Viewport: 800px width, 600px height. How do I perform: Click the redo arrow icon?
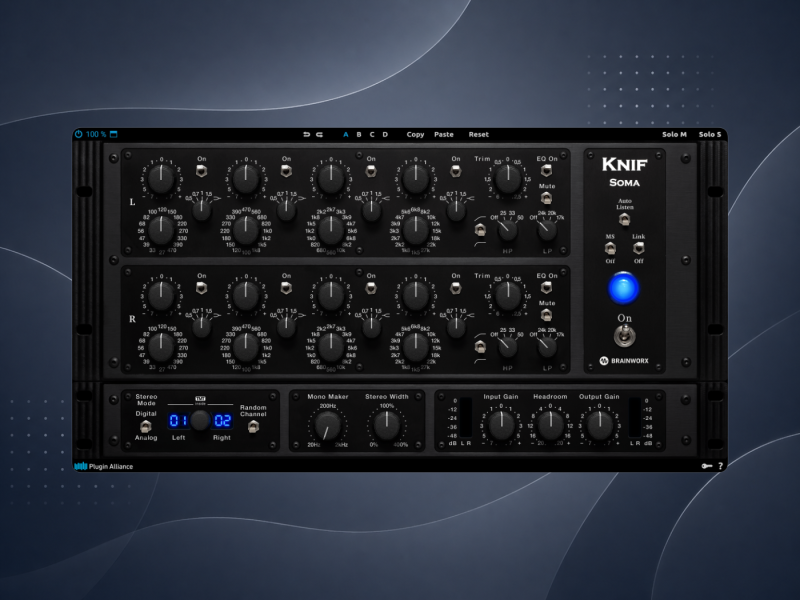coord(319,135)
